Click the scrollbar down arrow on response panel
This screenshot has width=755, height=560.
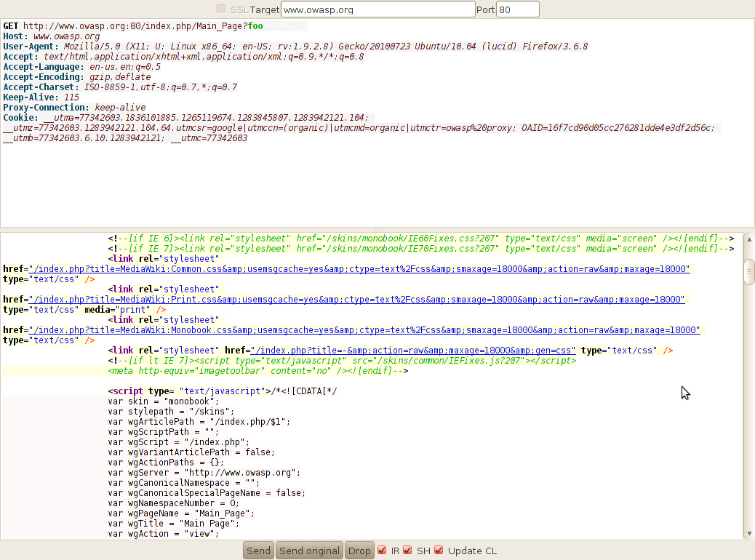(x=750, y=532)
